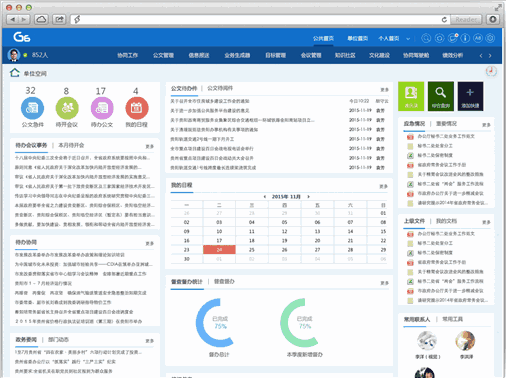Switch to the 公共首页 tab
Image resolution: width=506 pixels, height=378 pixels.
coord(323,38)
